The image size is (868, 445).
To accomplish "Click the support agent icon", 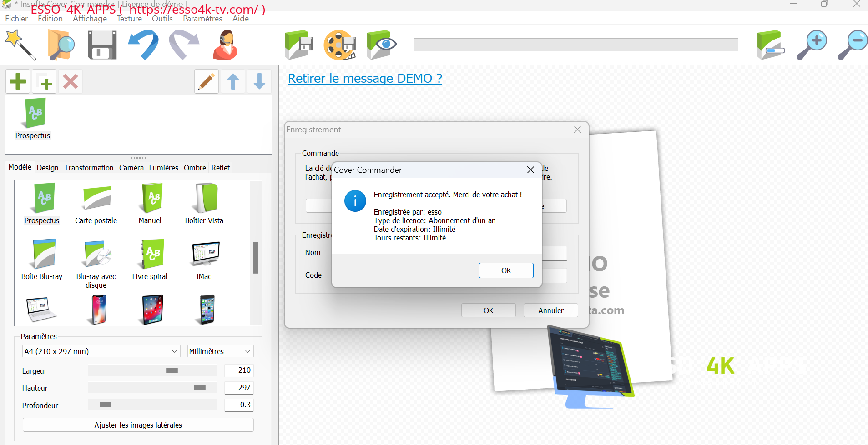I will [x=225, y=45].
